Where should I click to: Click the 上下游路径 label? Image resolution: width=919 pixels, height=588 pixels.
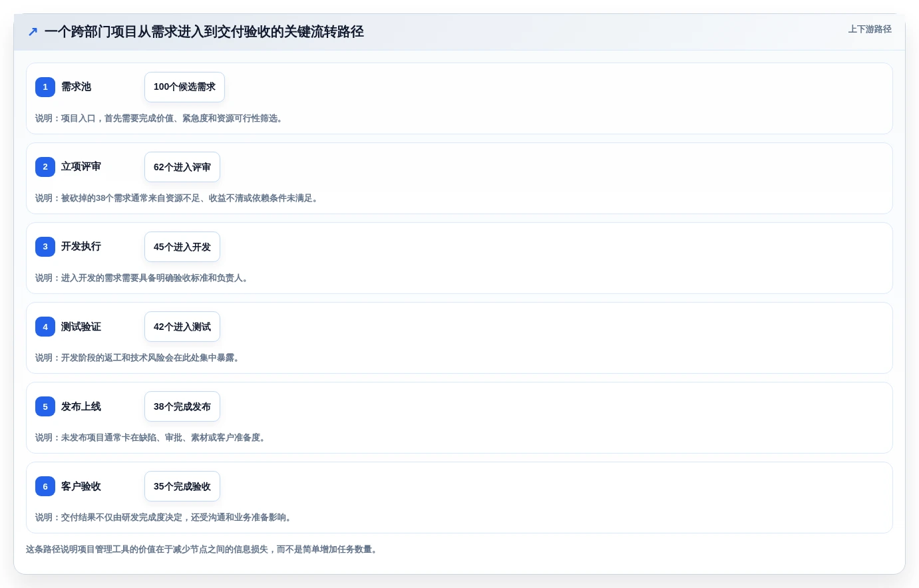(x=870, y=29)
